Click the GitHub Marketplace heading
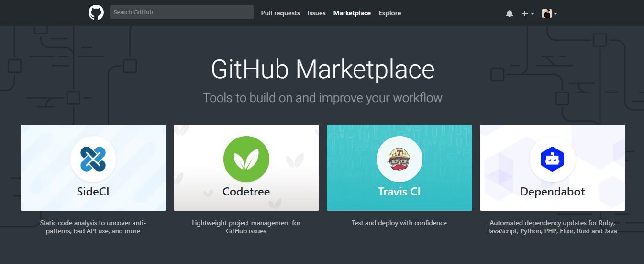Viewport: 644px width, 264px height. pyautogui.click(x=323, y=69)
